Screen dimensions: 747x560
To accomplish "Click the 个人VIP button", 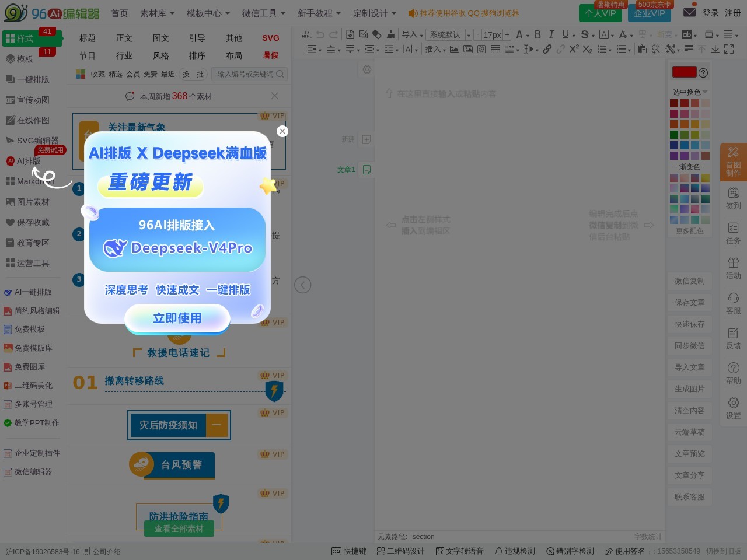I will 601,13.
